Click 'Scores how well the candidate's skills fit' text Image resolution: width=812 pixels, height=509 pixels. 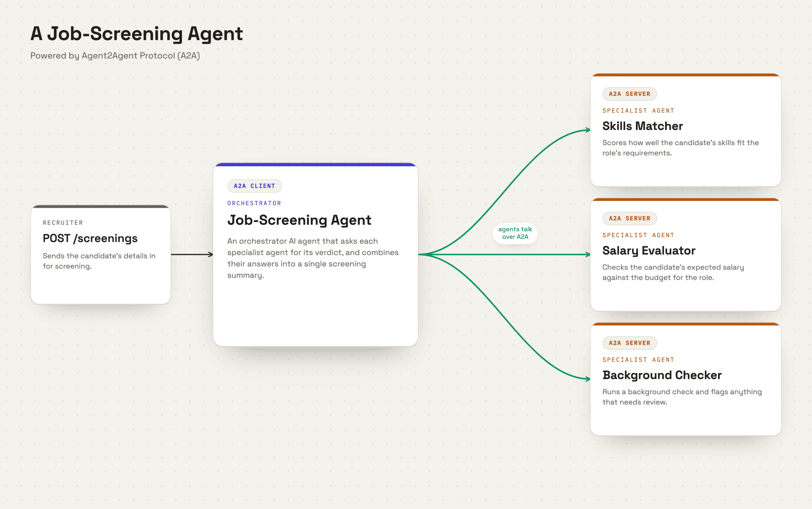click(x=680, y=148)
